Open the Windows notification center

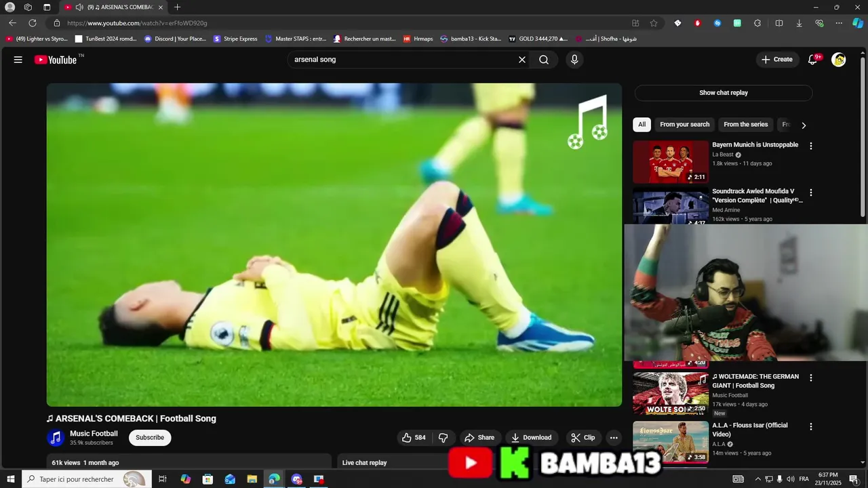[x=854, y=479]
